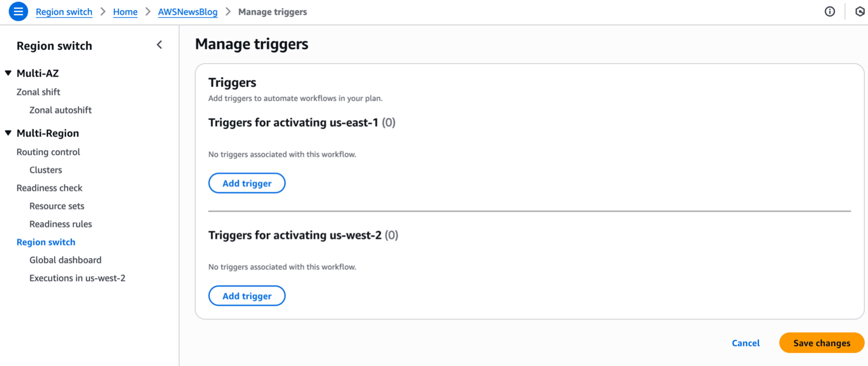Image resolution: width=868 pixels, height=366 pixels.
Task: Go to Global dashboard
Action: [66, 260]
